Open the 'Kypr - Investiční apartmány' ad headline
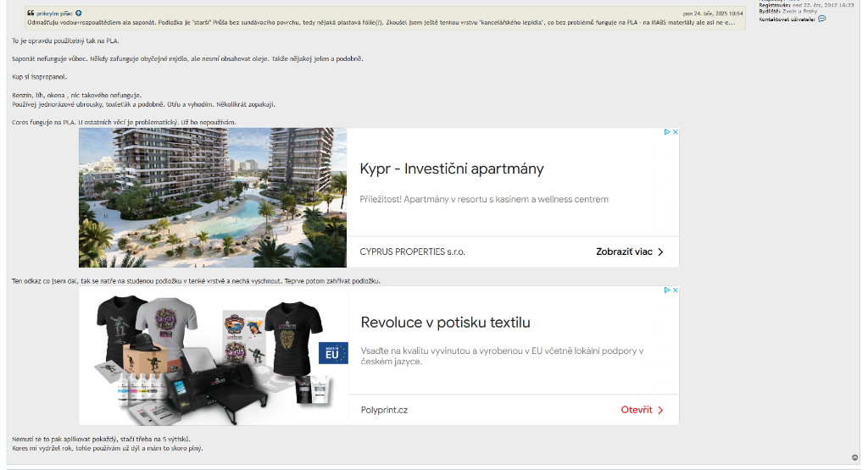868x470 pixels. pyautogui.click(x=451, y=169)
